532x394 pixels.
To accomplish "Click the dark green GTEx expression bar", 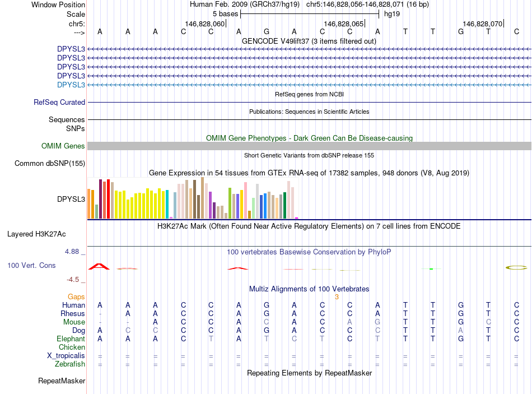I will click(284, 205).
